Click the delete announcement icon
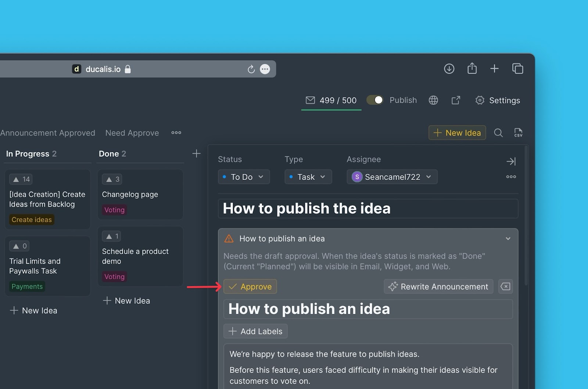 [505, 286]
